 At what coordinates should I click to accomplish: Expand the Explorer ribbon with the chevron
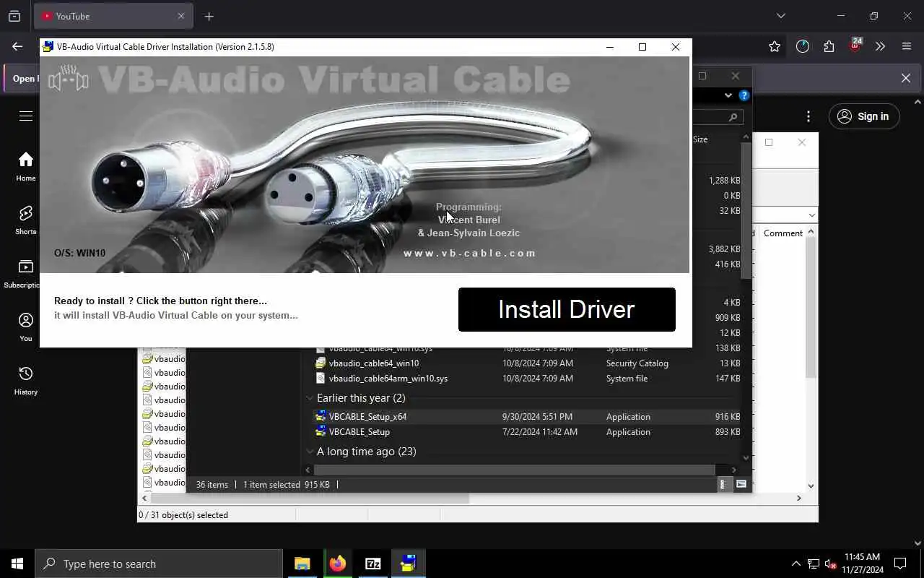(728, 95)
